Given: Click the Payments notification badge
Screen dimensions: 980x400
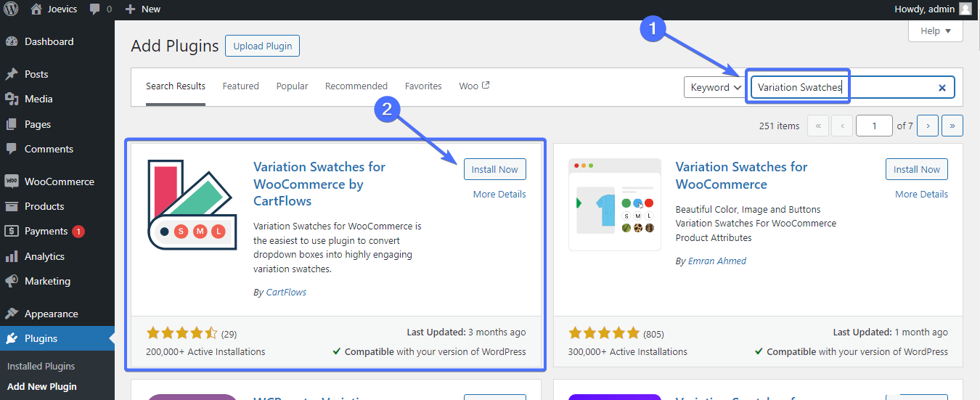Looking at the screenshot, I should click(78, 232).
